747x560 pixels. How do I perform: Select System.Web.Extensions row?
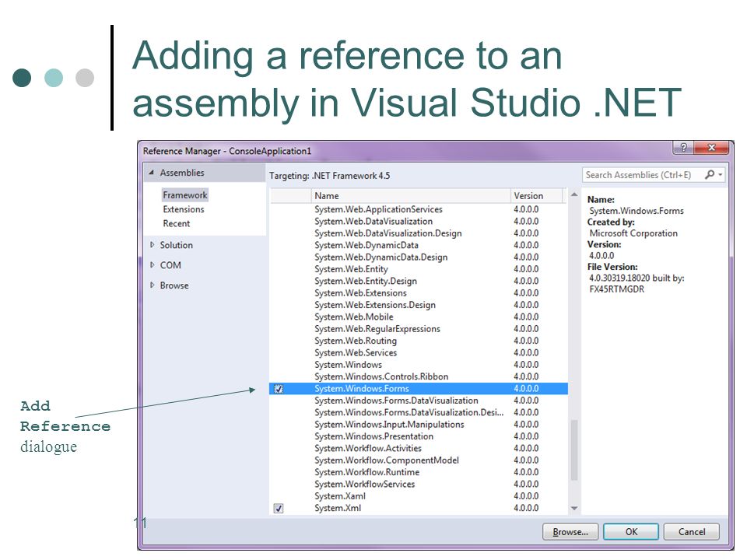click(x=419, y=293)
